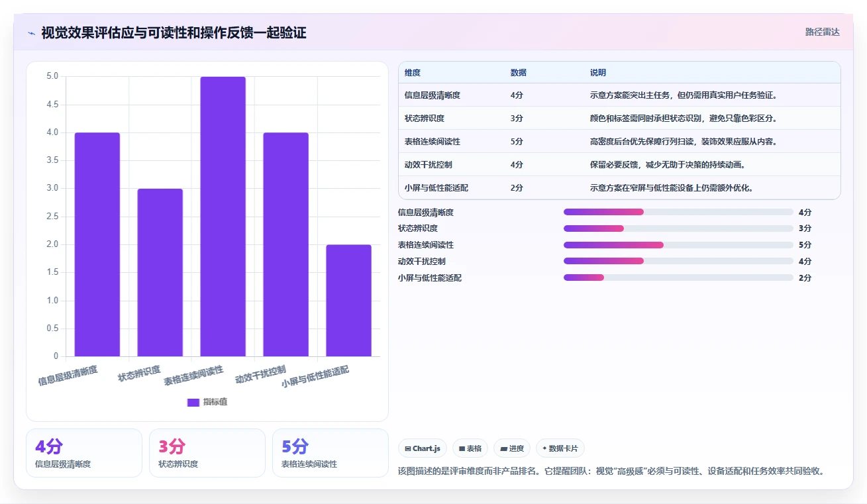Click the 3分 状态辨识度 data card

207,453
